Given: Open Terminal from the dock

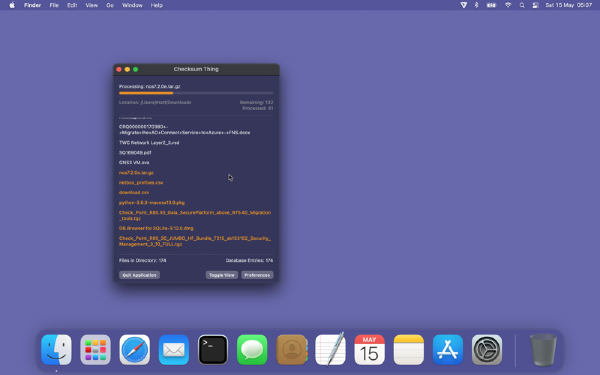Looking at the screenshot, I should coord(213,350).
